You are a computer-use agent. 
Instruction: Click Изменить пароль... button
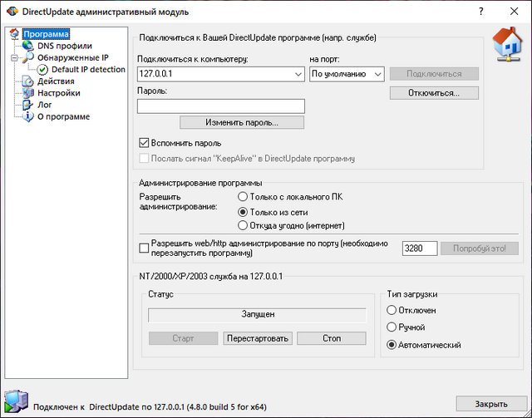242,122
